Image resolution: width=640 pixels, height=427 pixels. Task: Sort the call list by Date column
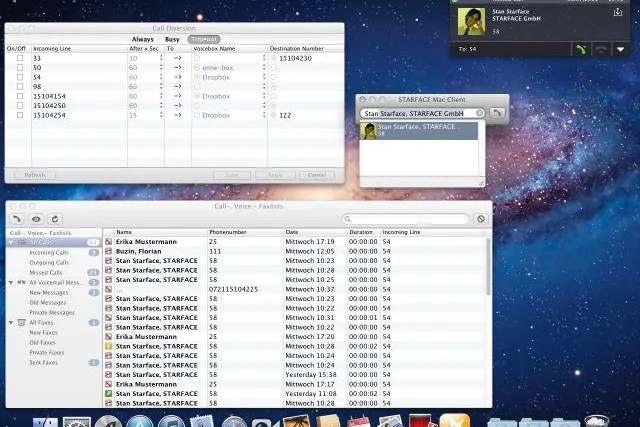click(x=314, y=232)
